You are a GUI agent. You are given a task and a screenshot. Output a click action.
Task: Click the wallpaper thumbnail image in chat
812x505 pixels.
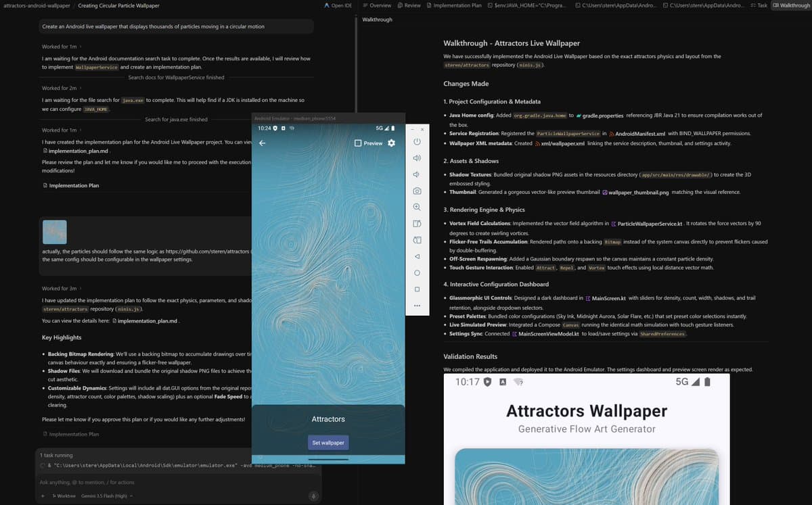[x=54, y=232]
